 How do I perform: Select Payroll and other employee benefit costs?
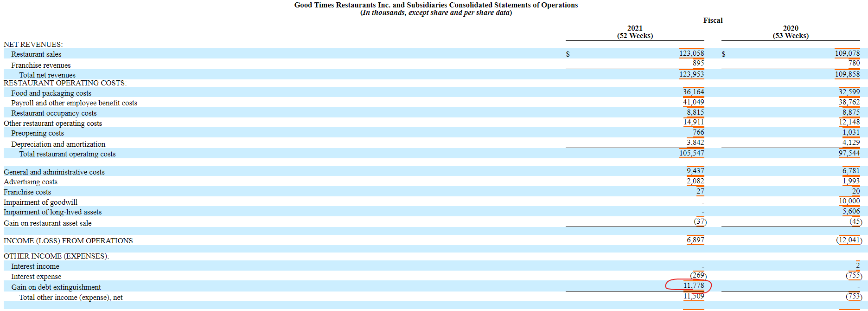[x=74, y=103]
